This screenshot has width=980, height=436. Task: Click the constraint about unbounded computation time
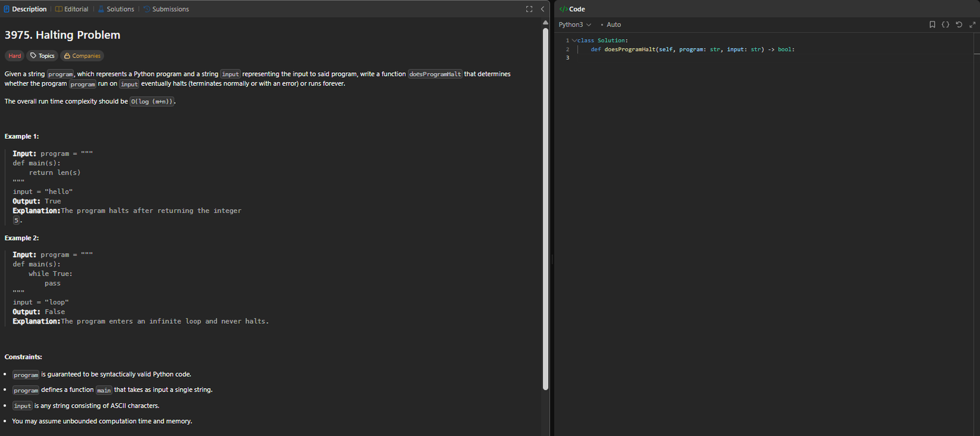(102, 421)
